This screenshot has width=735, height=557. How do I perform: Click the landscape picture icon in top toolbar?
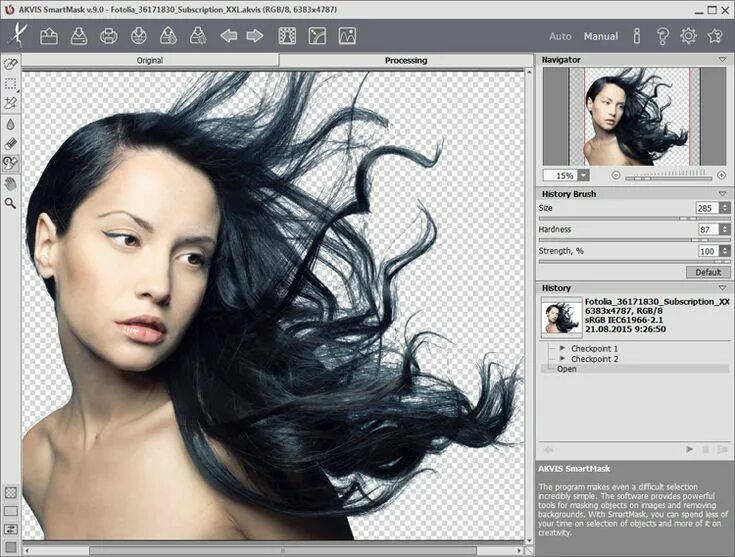347,36
